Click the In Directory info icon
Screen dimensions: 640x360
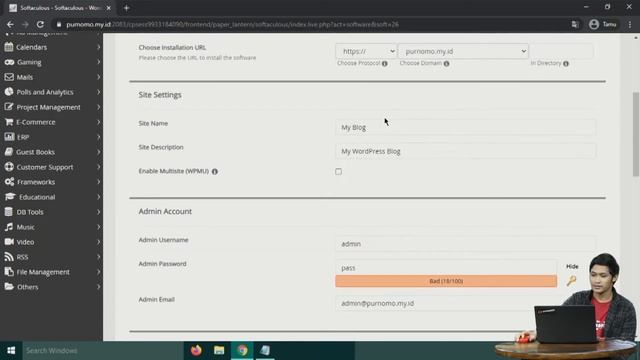click(566, 64)
